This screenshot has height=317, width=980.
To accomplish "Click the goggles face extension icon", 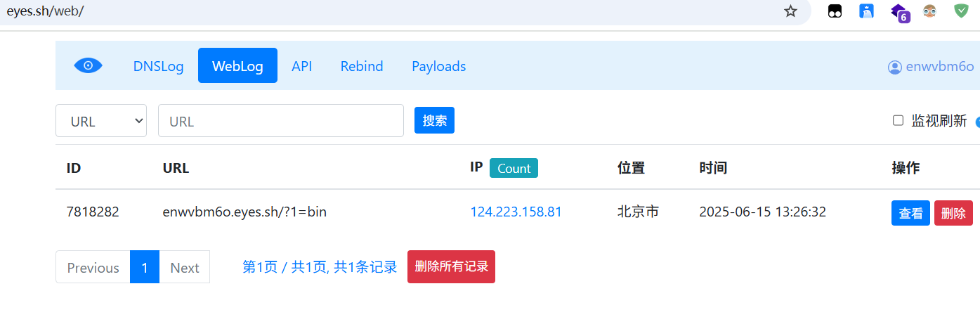I will click(929, 11).
